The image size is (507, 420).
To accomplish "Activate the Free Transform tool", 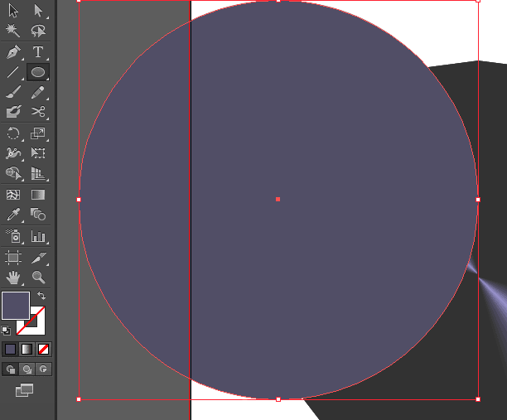I will [x=38, y=153].
